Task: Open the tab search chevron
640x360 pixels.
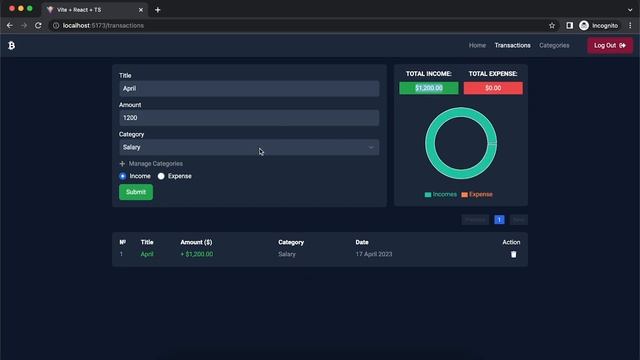Action: click(x=630, y=10)
